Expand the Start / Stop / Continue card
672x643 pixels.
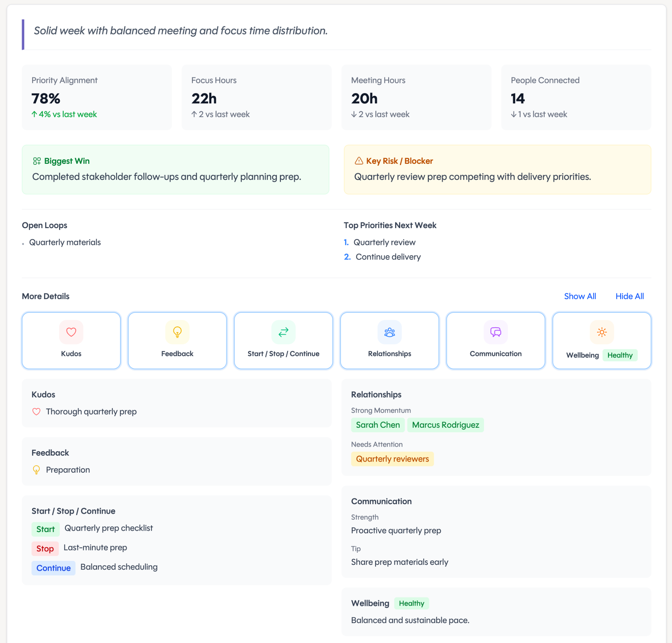tap(283, 340)
